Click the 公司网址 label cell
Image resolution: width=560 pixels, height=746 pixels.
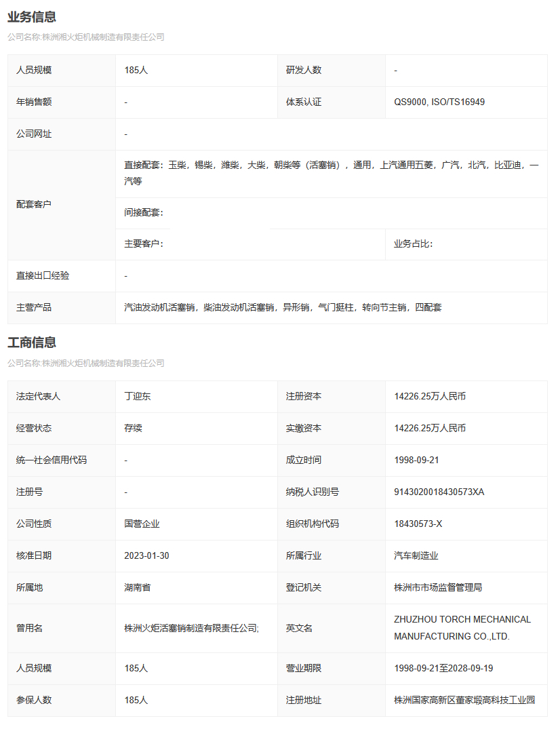click(x=62, y=134)
